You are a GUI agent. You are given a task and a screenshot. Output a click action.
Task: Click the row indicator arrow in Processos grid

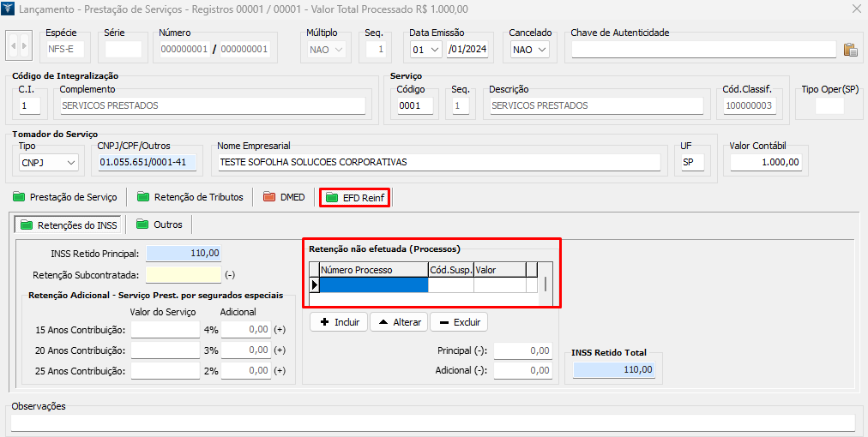coord(314,284)
